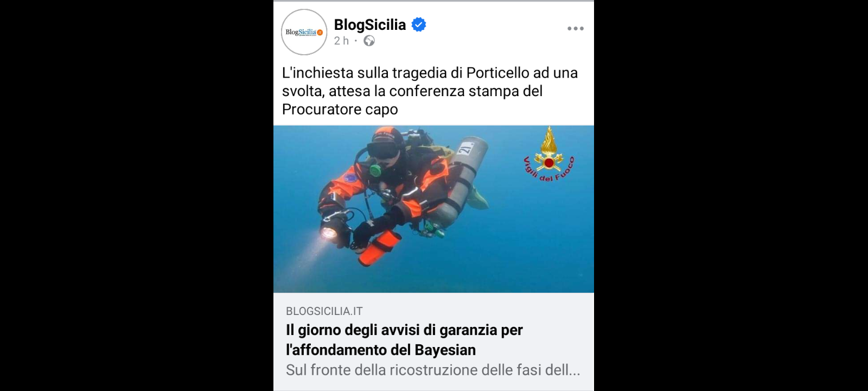868x391 pixels.
Task: Click the globe public audience icon
Action: (369, 41)
